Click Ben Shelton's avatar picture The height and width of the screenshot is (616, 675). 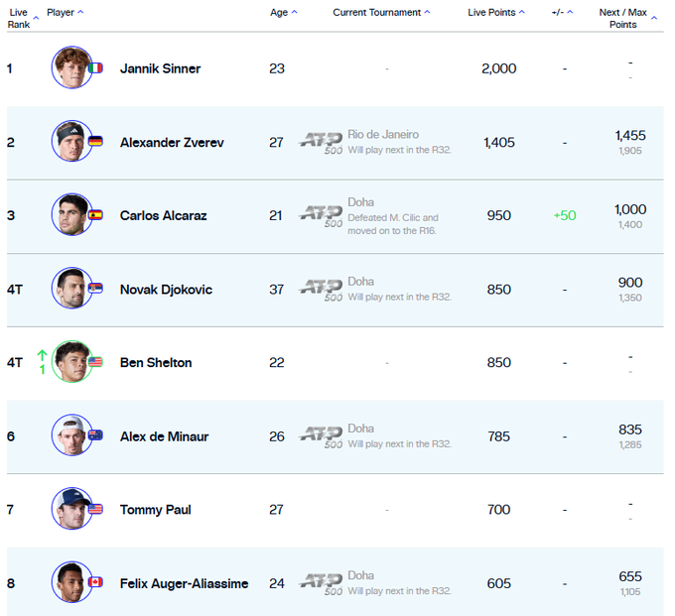(x=71, y=362)
